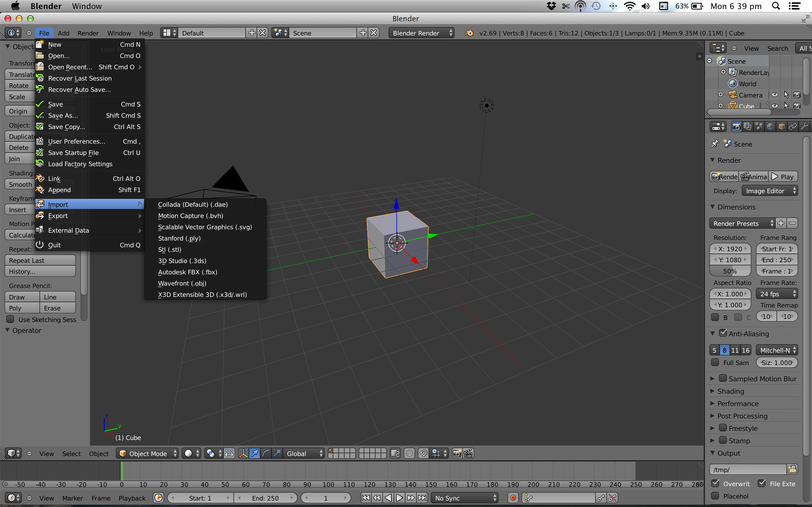The width and height of the screenshot is (812, 507).
Task: Enable the snap magnet in the 3D view header
Action: click(423, 453)
